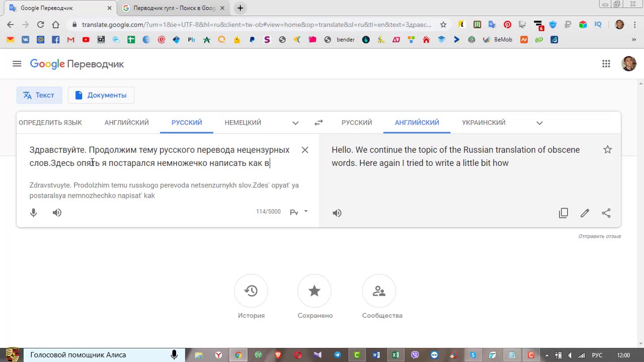Image resolution: width=644 pixels, height=362 pixels.
Task: Click the Send feedback link
Action: [x=600, y=236]
